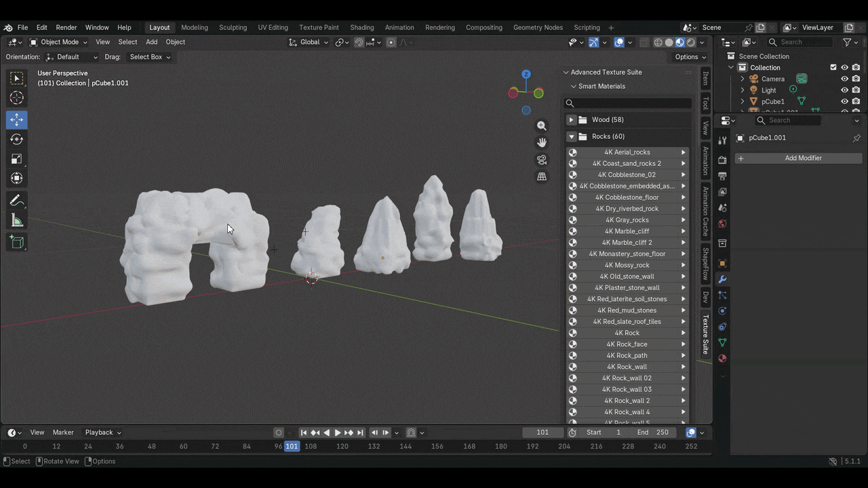Click the blue Z axis gizmo

pyautogui.click(x=526, y=74)
